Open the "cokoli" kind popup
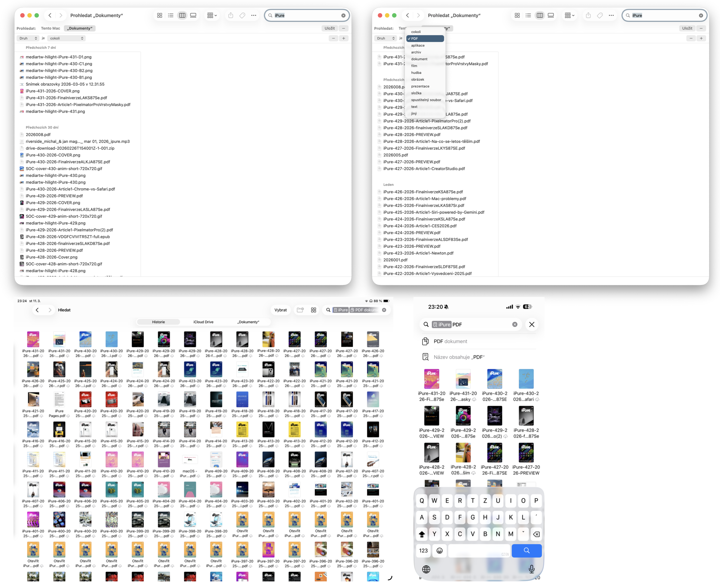720x588 pixels. (x=66, y=38)
